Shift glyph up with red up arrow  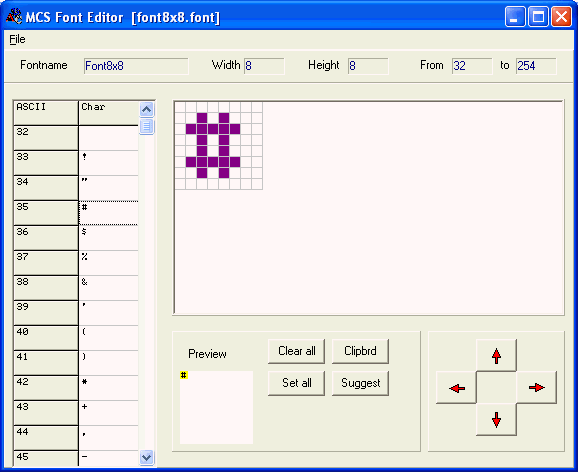click(496, 355)
